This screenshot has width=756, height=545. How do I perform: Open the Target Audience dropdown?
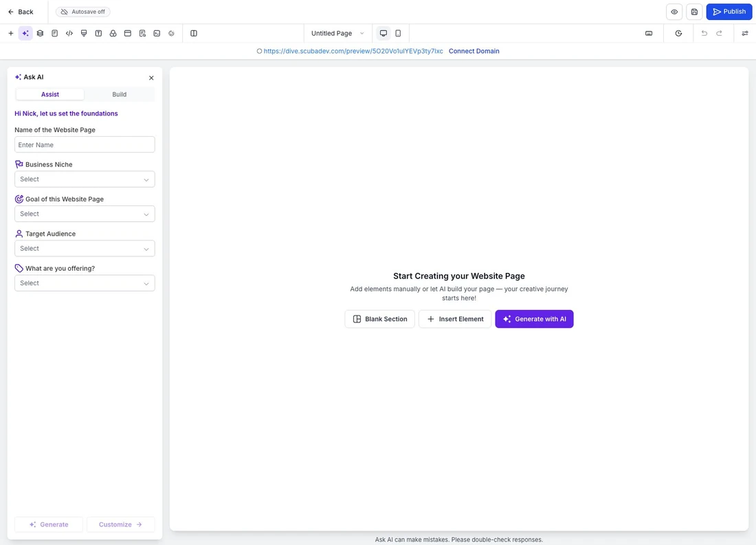tap(85, 249)
